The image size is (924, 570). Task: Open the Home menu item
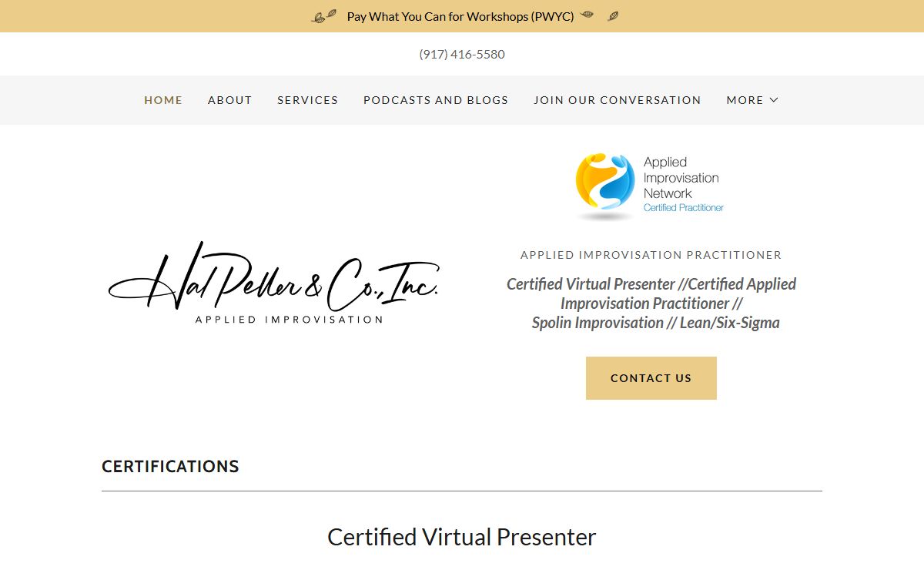163,100
